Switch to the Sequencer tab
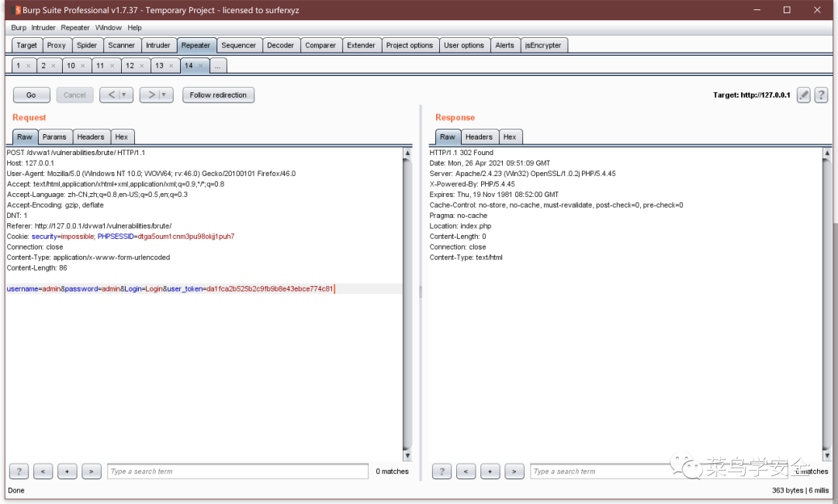 coord(238,46)
